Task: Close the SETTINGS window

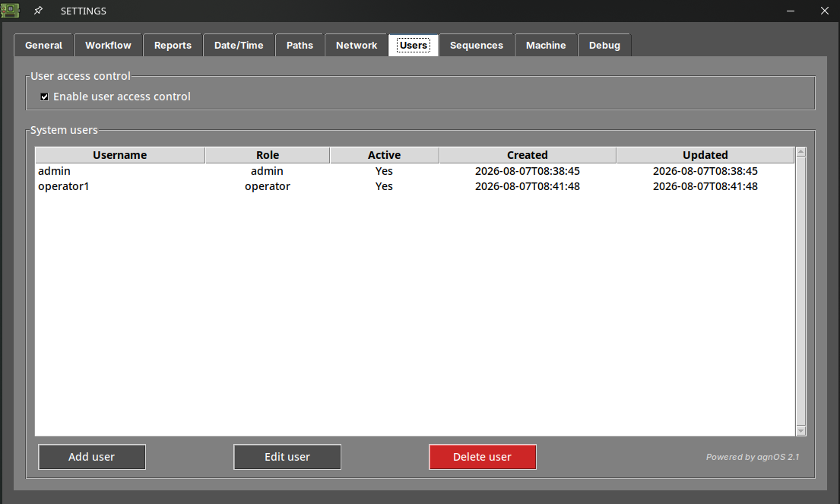Action: point(825,11)
